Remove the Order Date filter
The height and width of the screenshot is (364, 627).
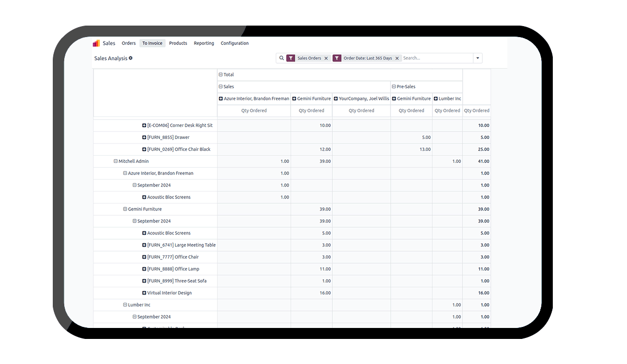397,58
